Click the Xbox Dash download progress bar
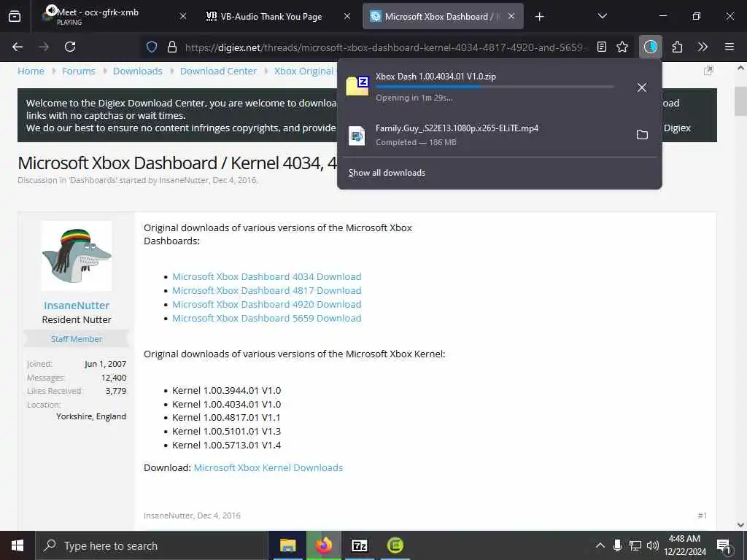The width and height of the screenshot is (747, 560). point(495,87)
